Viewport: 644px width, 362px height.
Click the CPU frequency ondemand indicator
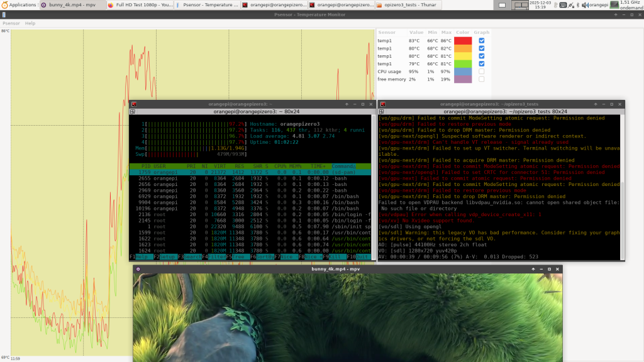point(630,4)
